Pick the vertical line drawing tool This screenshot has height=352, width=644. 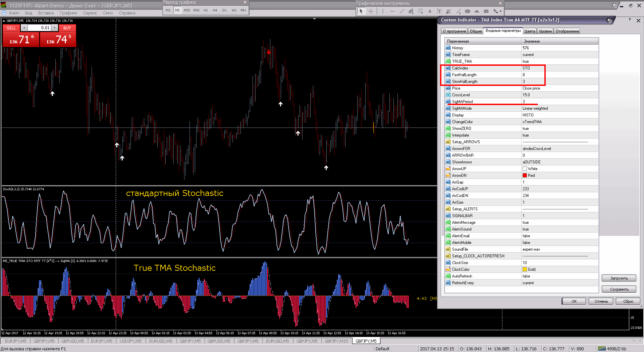coord(382,11)
